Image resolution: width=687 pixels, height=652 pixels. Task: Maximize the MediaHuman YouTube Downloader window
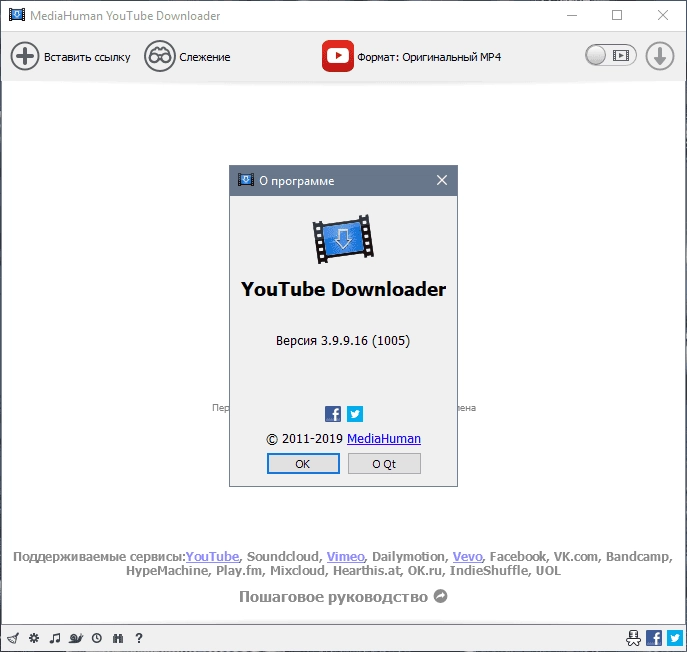click(x=617, y=15)
